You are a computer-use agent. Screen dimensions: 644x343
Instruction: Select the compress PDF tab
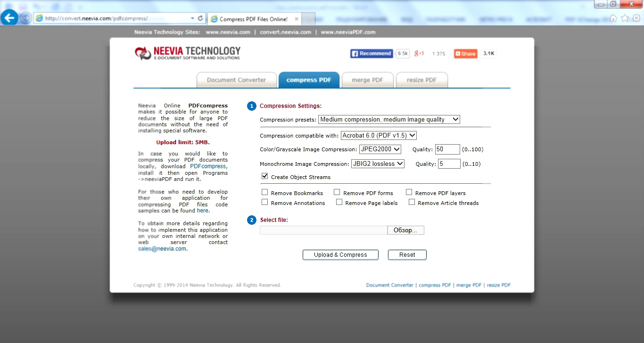click(309, 80)
